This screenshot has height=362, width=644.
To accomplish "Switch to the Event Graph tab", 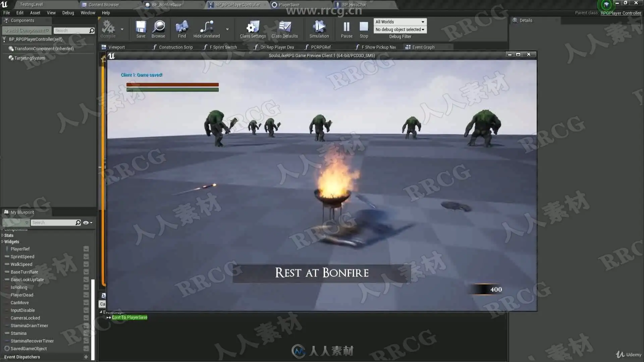I will pos(423,47).
